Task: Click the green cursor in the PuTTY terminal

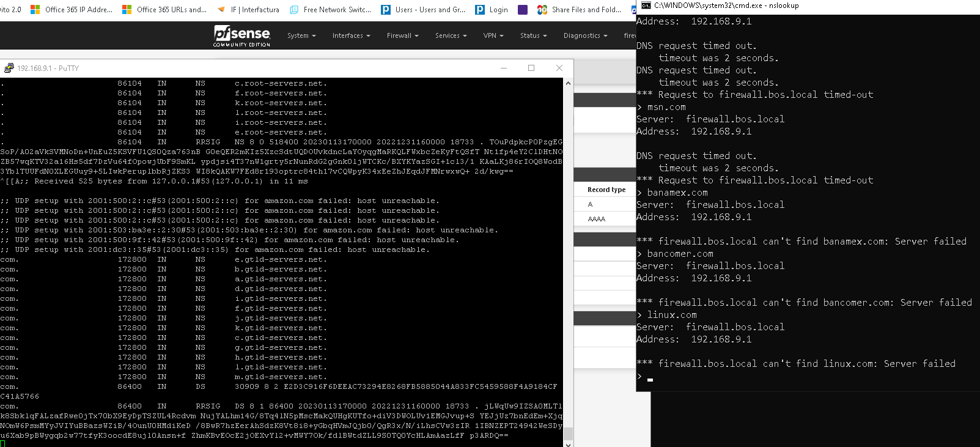Action: coord(2,444)
